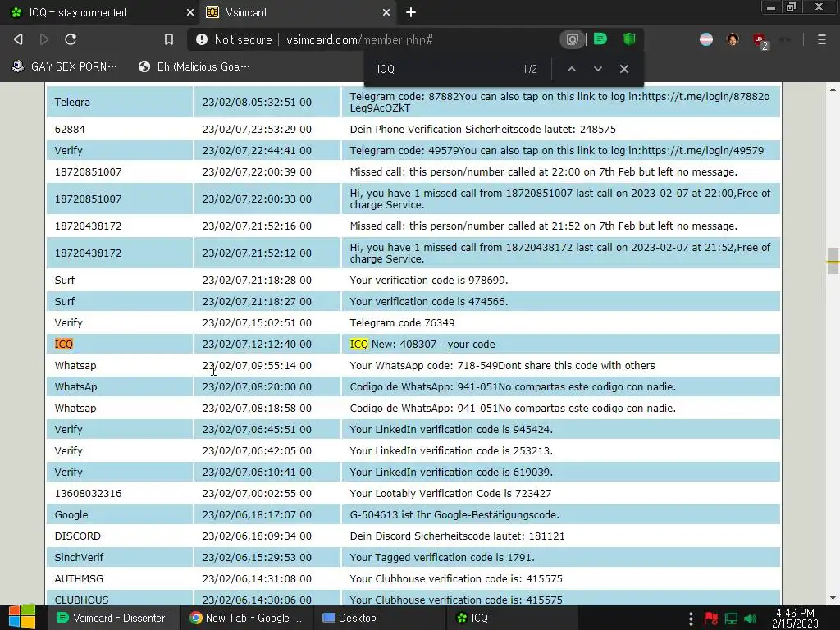The image size is (840, 630).
Task: Open the GAY SEX PORN bookmark
Action: pos(64,66)
